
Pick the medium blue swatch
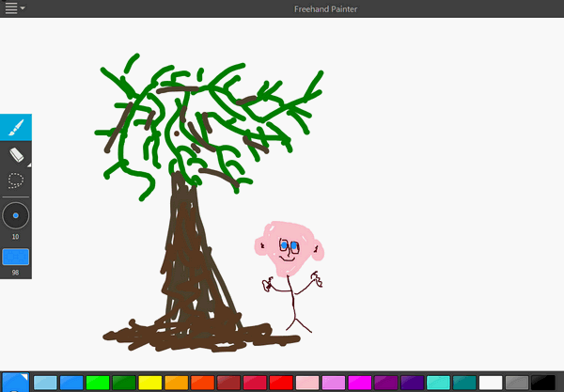(71, 383)
